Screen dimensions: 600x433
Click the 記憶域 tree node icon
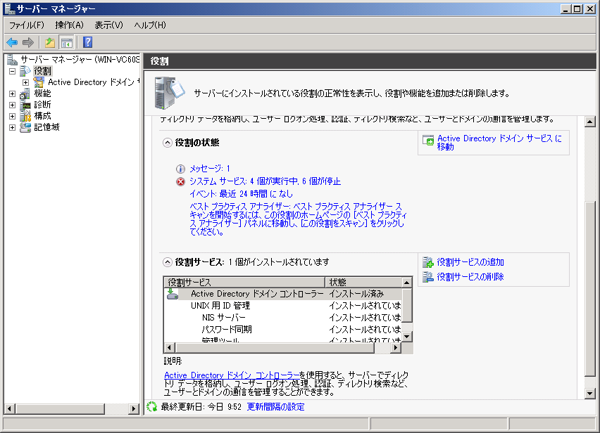[25, 127]
